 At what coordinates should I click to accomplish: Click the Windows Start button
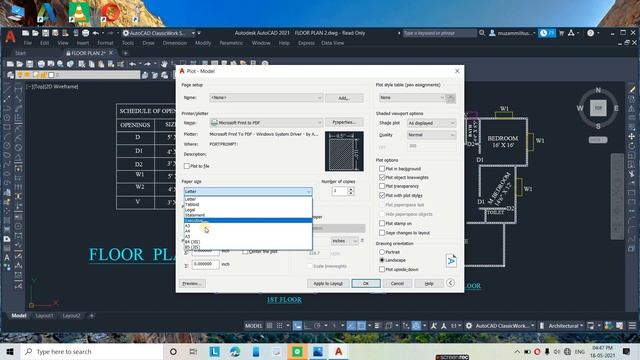tap(10, 351)
